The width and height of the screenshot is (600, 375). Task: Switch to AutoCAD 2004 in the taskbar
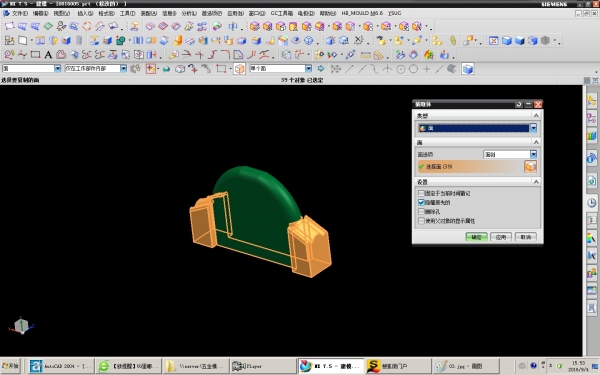tap(61, 366)
